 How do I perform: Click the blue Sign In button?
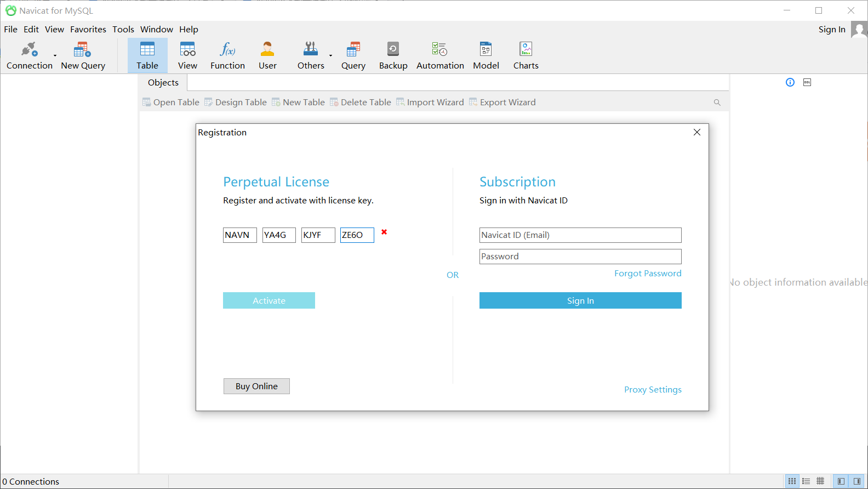pyautogui.click(x=580, y=300)
